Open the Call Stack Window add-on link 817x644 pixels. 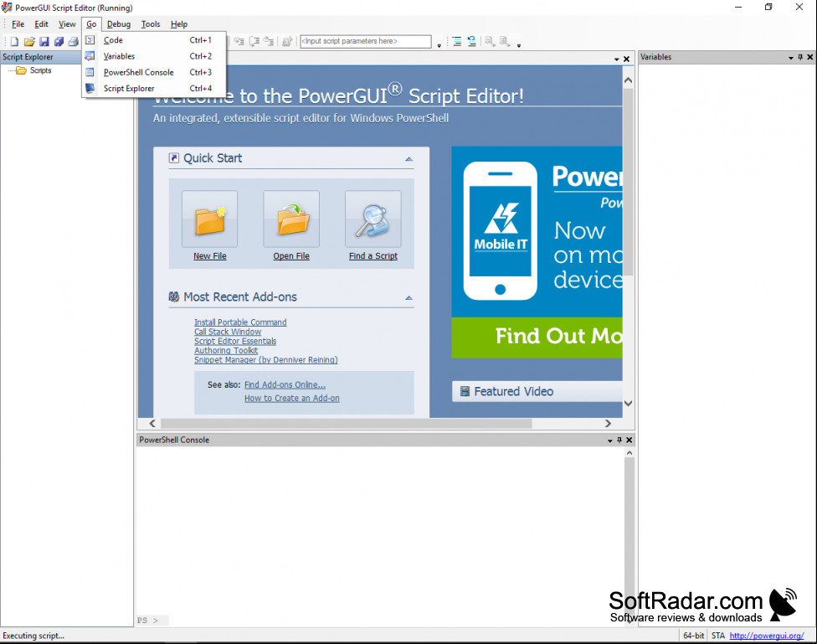[x=228, y=332]
